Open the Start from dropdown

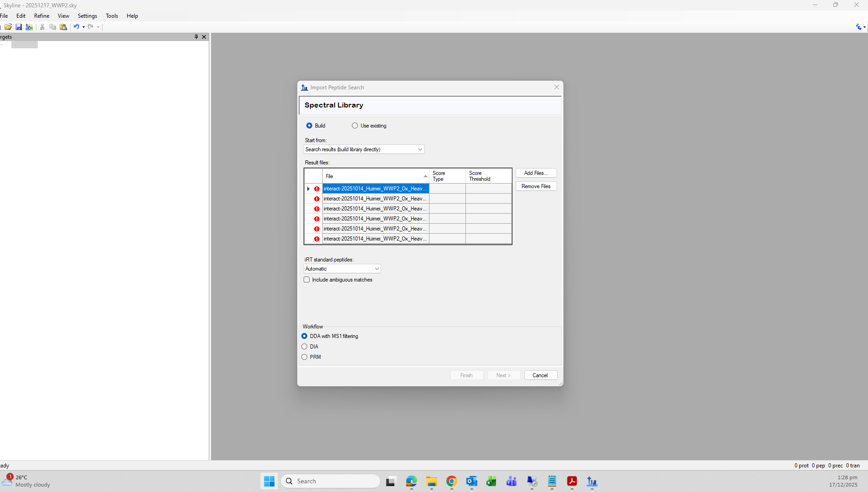point(364,149)
